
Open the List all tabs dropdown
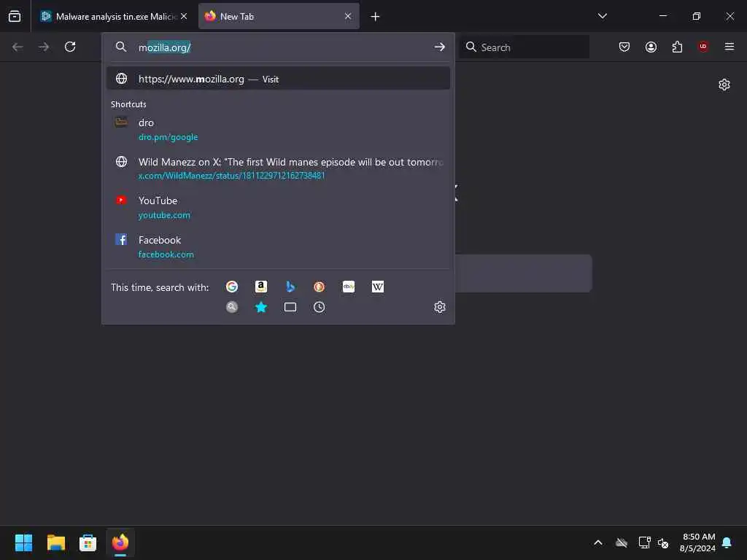coord(602,16)
